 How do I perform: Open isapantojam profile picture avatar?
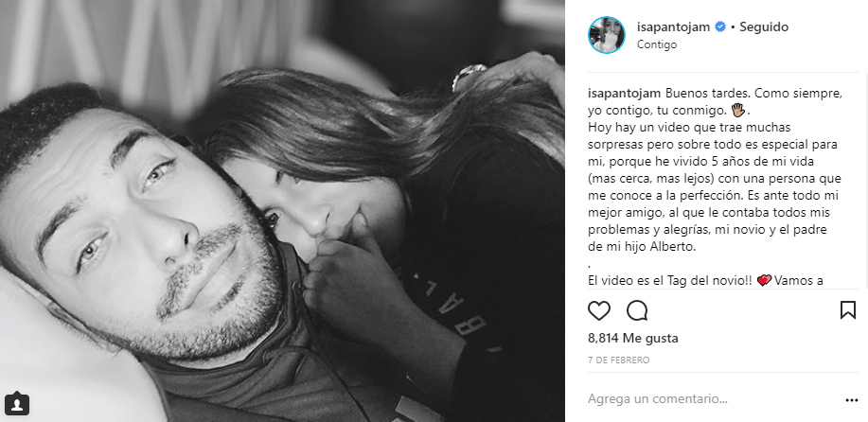(x=606, y=35)
